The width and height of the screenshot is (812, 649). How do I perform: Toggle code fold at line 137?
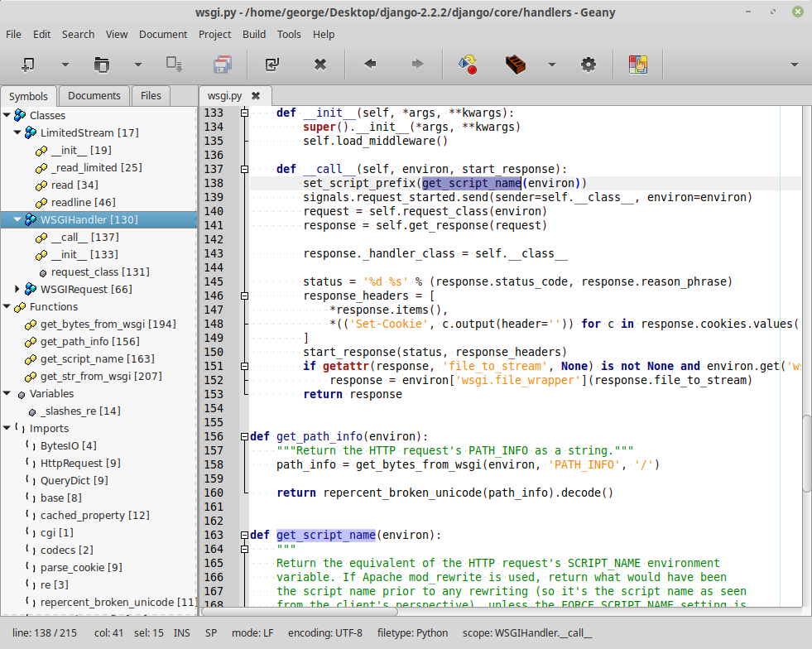click(x=244, y=169)
